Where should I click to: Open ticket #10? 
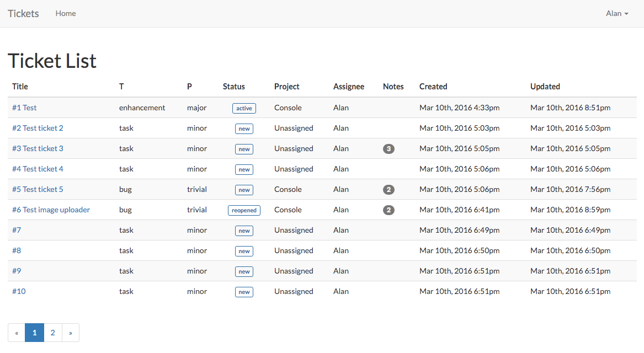(19, 291)
